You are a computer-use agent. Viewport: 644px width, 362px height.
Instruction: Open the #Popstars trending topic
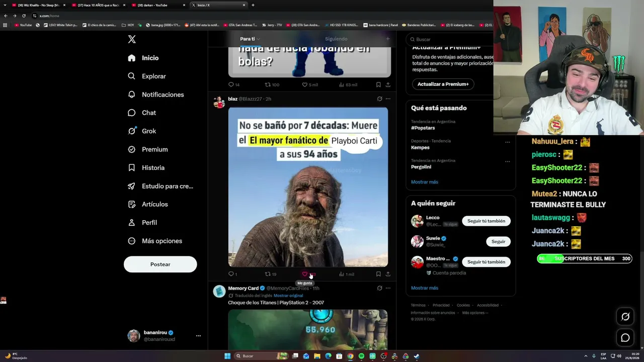(424, 128)
